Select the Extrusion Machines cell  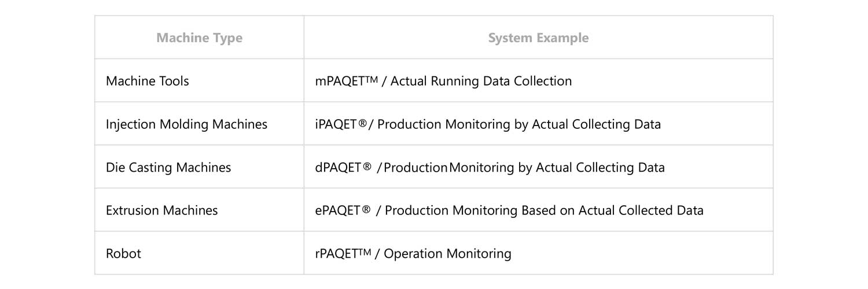[161, 210]
